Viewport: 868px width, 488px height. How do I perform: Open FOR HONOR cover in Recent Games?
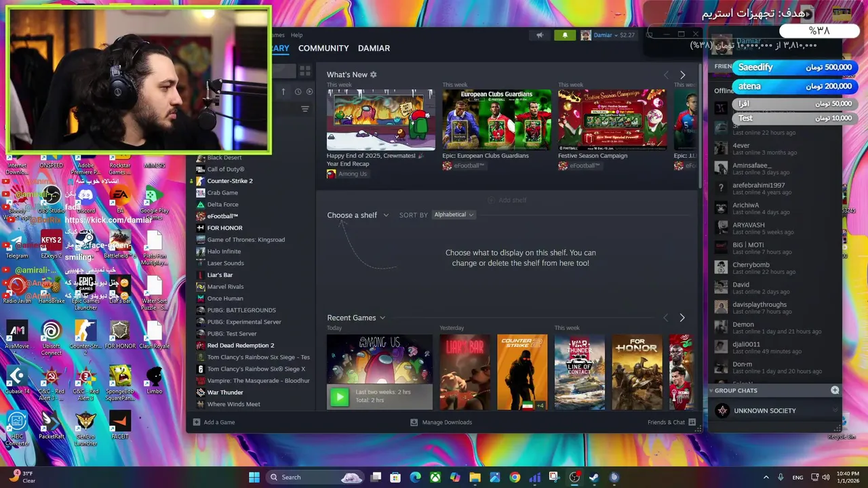637,372
